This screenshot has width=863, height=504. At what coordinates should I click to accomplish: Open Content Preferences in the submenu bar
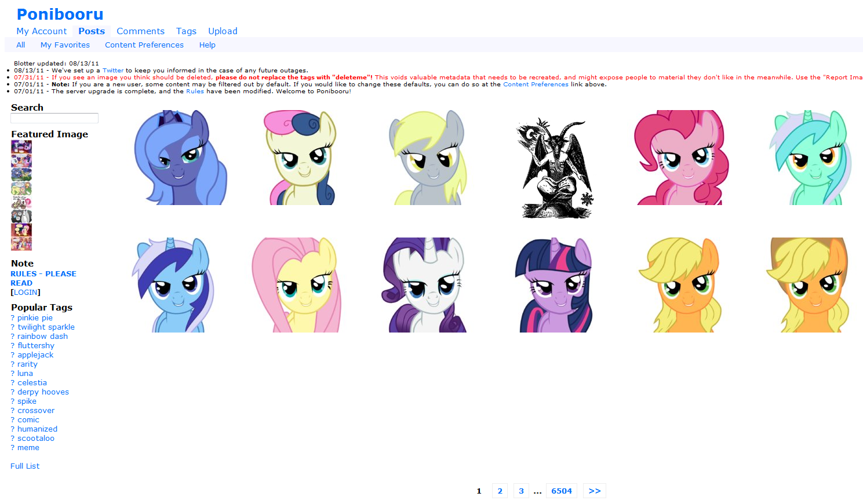click(x=144, y=45)
